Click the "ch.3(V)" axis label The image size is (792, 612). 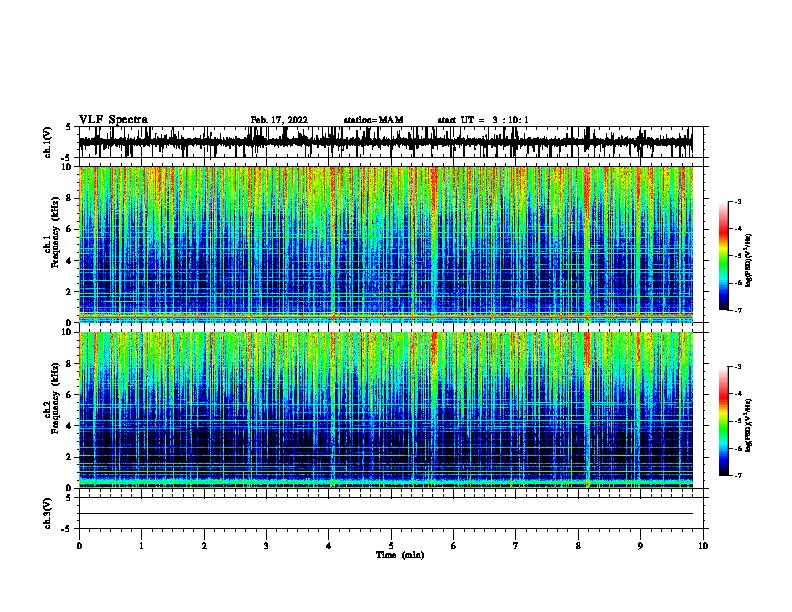(48, 513)
